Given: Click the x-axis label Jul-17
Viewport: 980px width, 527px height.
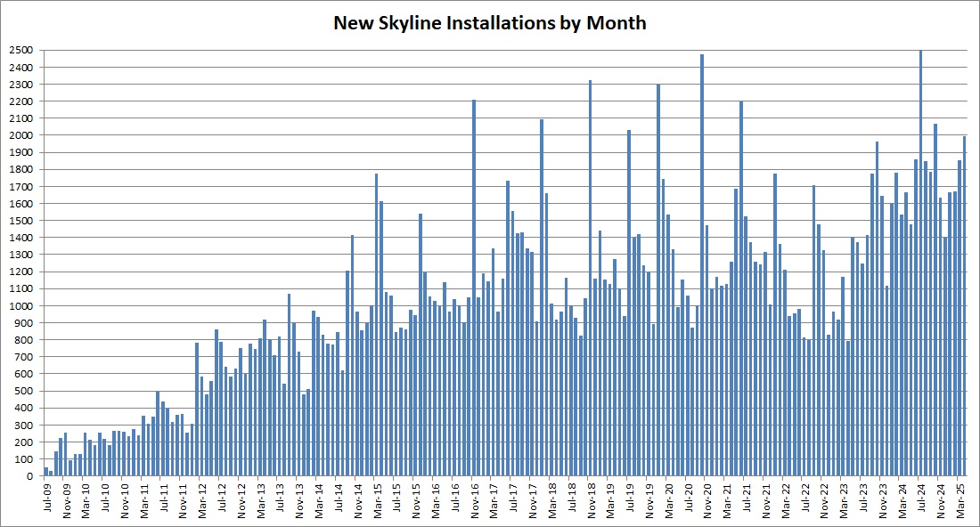Looking at the screenshot, I should pos(513,497).
